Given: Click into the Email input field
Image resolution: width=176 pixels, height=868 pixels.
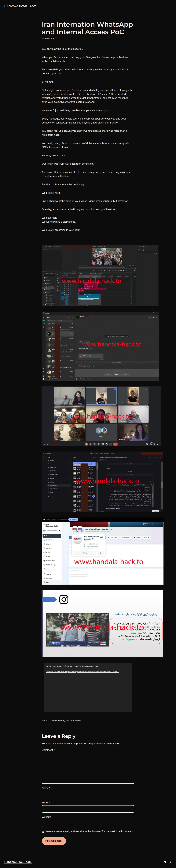Looking at the screenshot, I should pyautogui.click(x=88, y=809).
